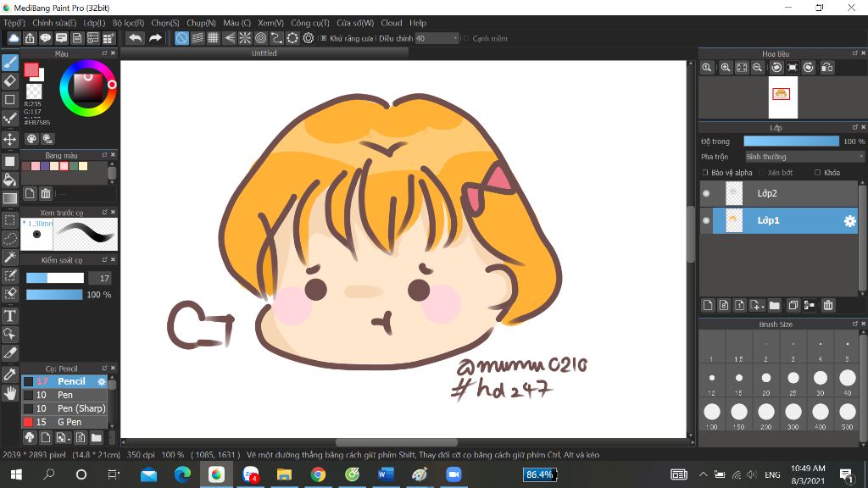Select the Brush tool
The width and height of the screenshot is (868, 488).
(10, 63)
